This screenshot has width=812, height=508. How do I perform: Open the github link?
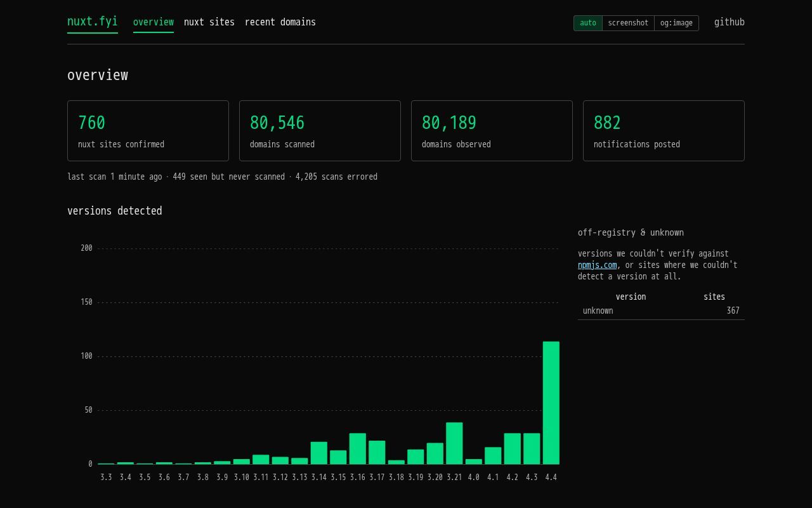coord(730,22)
